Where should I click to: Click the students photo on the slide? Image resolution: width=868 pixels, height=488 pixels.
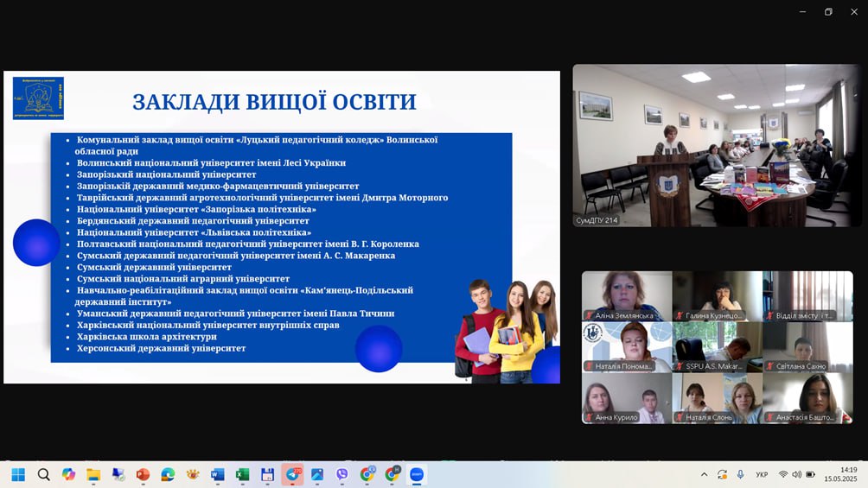tap(507, 331)
